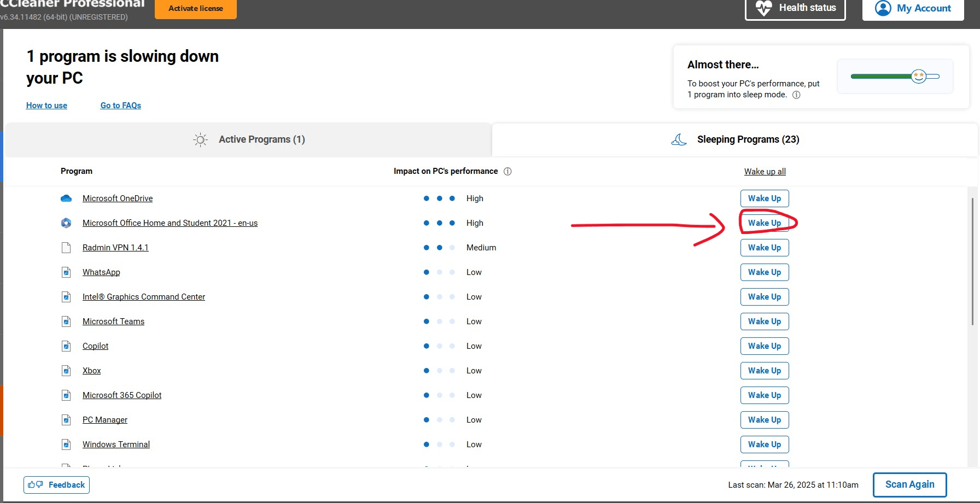The image size is (980, 503).
Task: Click the Almost there heading
Action: pos(723,65)
